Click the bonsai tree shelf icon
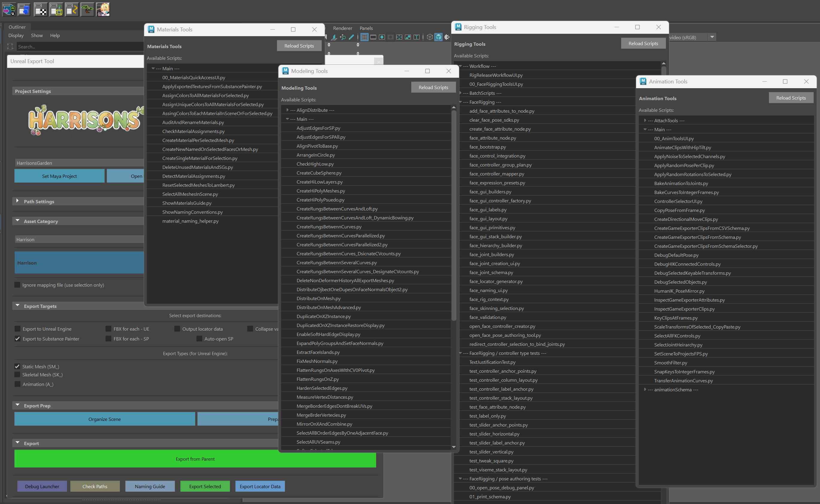 (87, 10)
